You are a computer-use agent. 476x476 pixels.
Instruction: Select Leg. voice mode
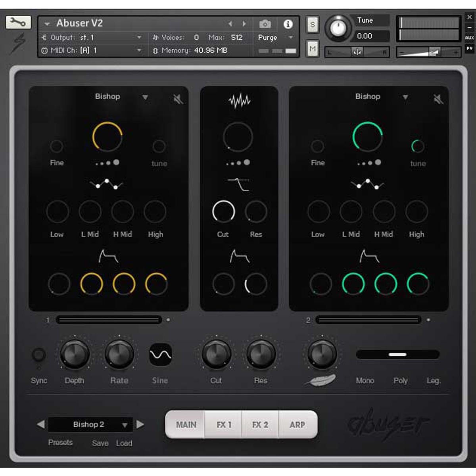coord(433,381)
